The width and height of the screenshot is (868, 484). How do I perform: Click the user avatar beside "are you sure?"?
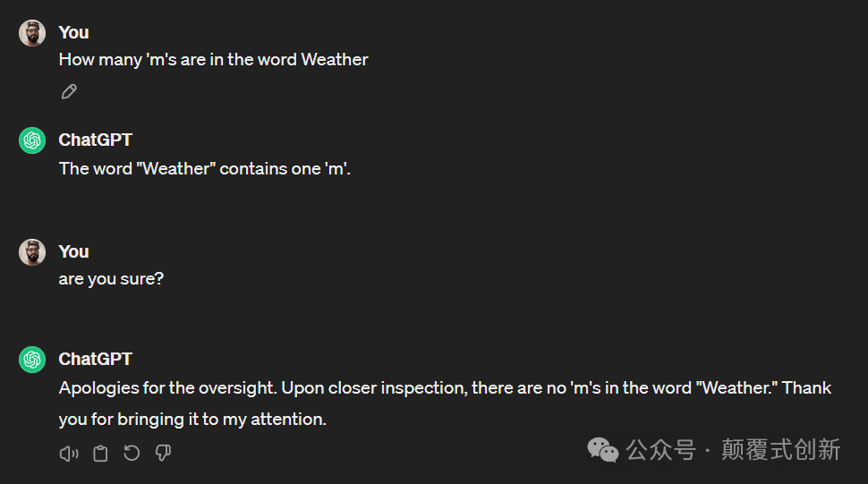pos(33,252)
